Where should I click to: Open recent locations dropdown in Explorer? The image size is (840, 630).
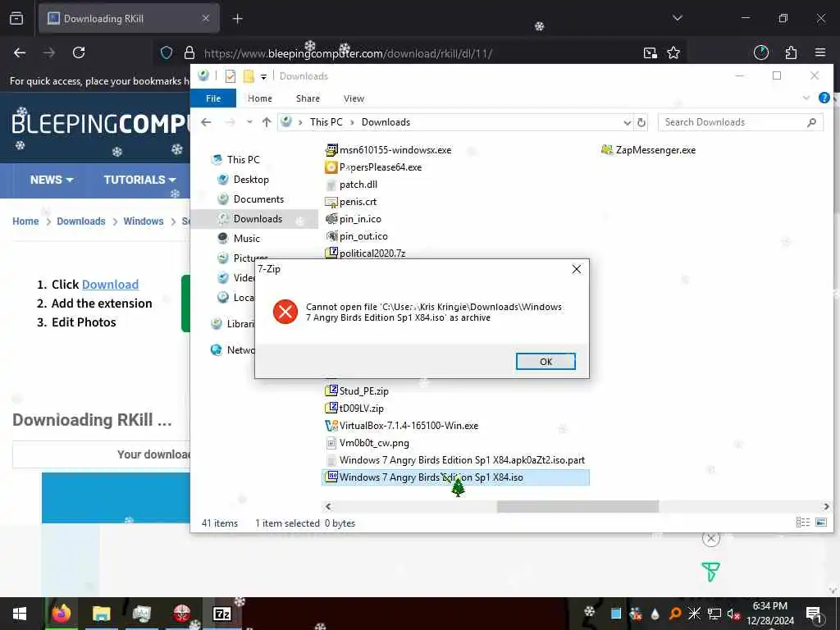[249, 122]
